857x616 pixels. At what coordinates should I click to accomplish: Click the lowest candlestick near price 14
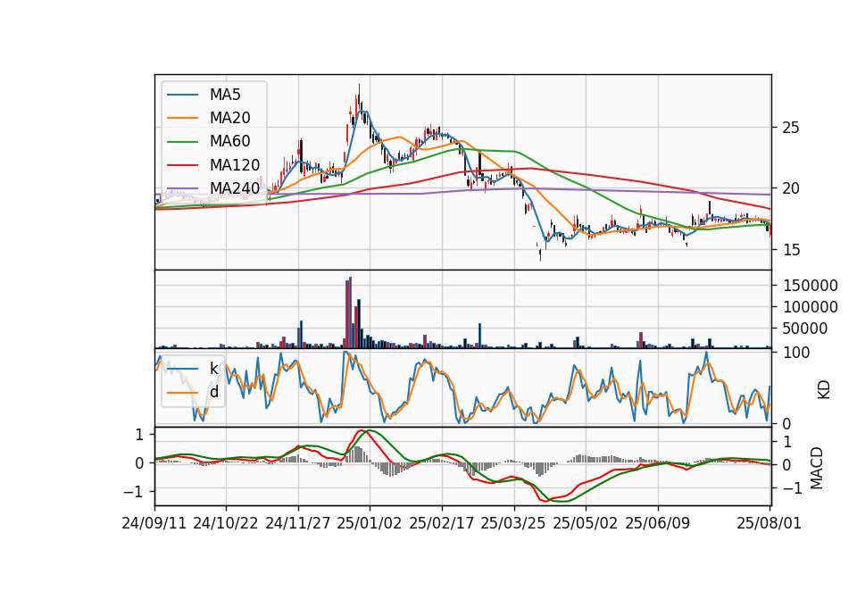tap(540, 254)
